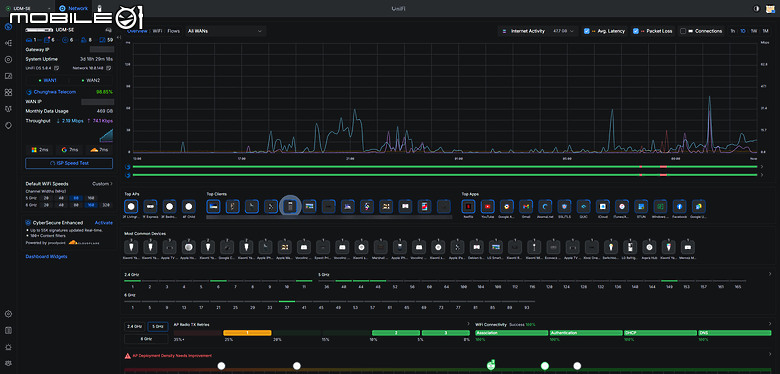Click the Facebook icon under Top Apps
The height and width of the screenshot is (374, 780).
(x=680, y=206)
